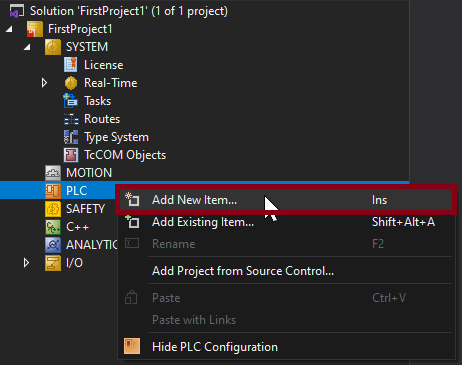462x365 pixels.
Task: Click the Tasks icon in SYSTEM
Action: 71,101
